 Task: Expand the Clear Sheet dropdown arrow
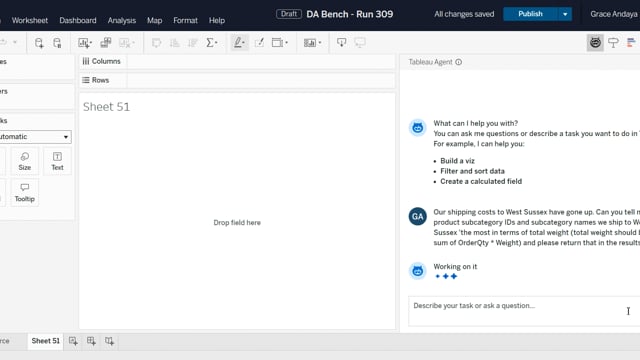point(133,43)
